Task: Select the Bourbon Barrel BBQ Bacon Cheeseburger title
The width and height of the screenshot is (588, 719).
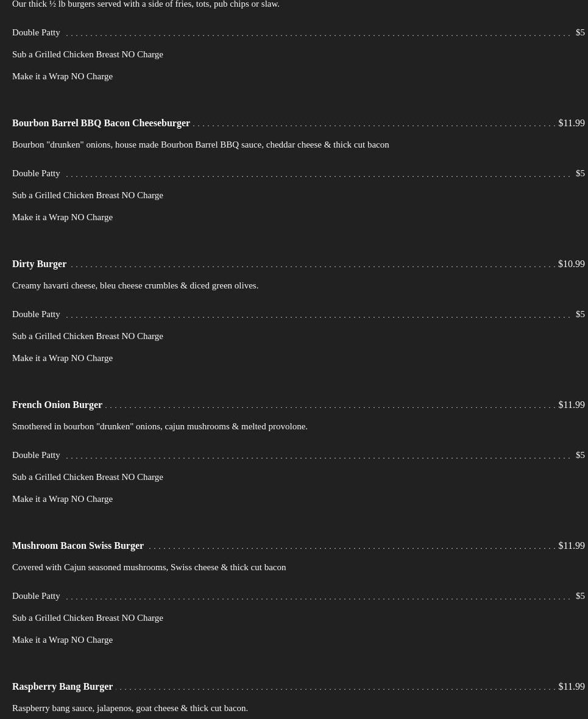Action: (101, 123)
